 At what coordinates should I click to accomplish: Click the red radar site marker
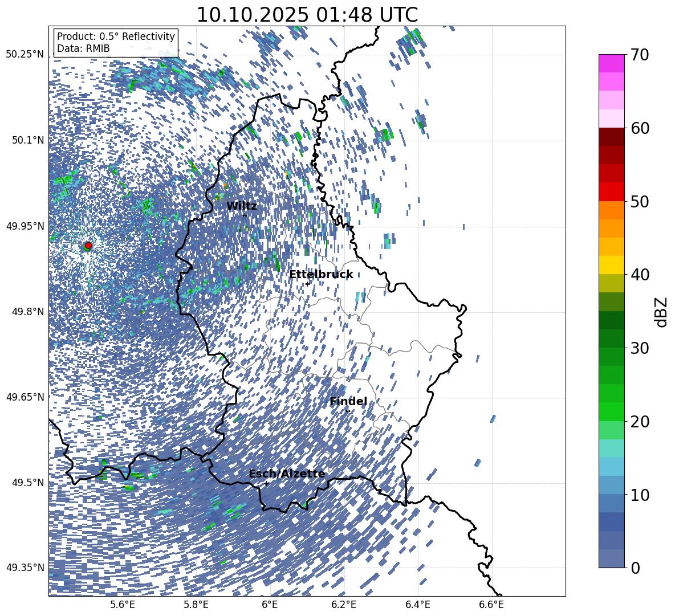click(88, 245)
